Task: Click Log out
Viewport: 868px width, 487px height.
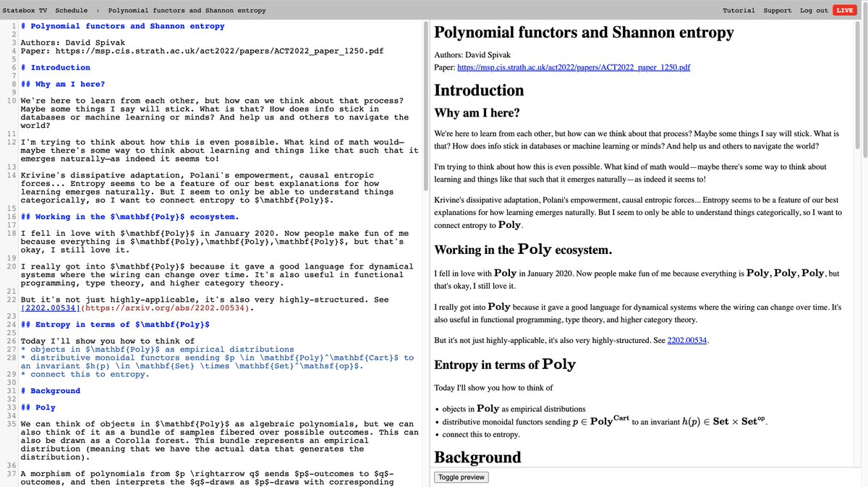Action: (x=814, y=10)
